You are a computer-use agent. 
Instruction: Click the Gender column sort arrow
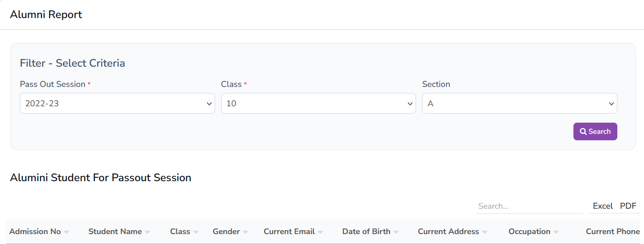tap(245, 232)
